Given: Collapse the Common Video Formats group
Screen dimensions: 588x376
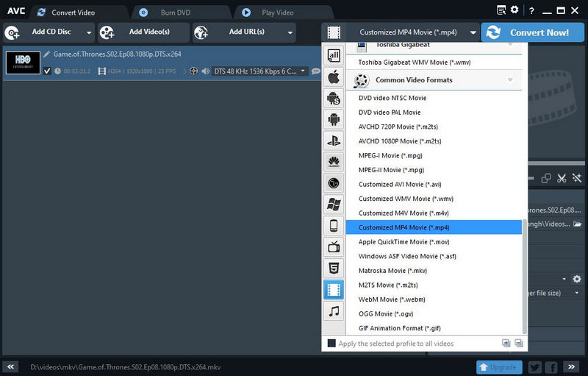Looking at the screenshot, I should point(510,79).
